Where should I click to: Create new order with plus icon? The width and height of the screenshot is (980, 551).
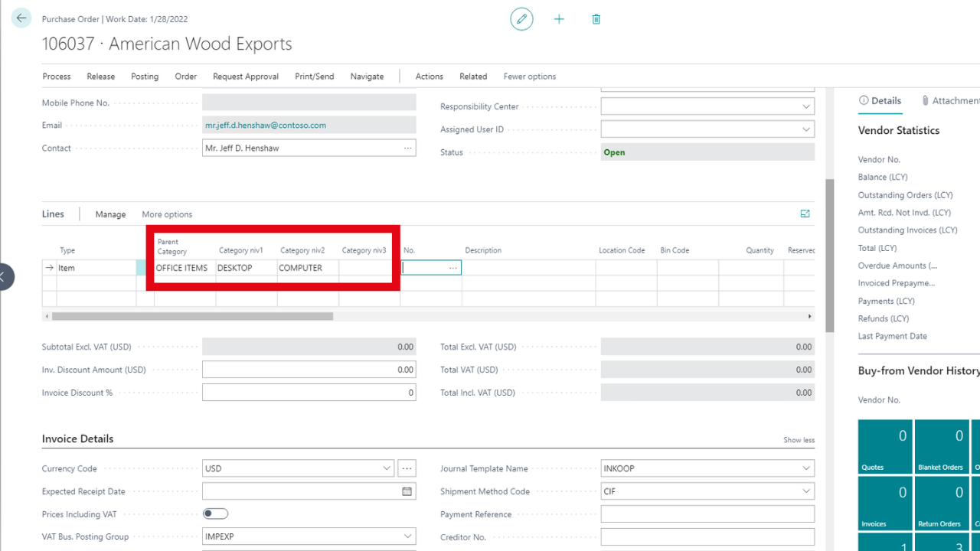tap(559, 19)
